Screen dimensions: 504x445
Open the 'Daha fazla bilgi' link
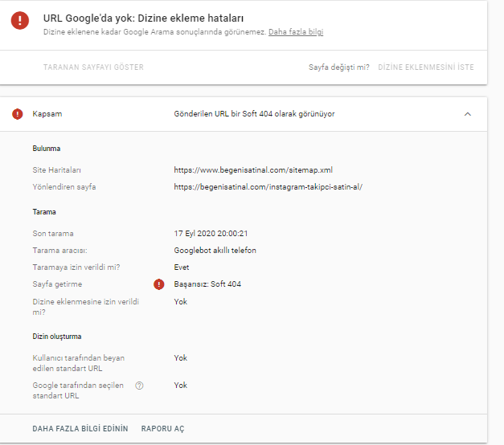[x=296, y=32]
